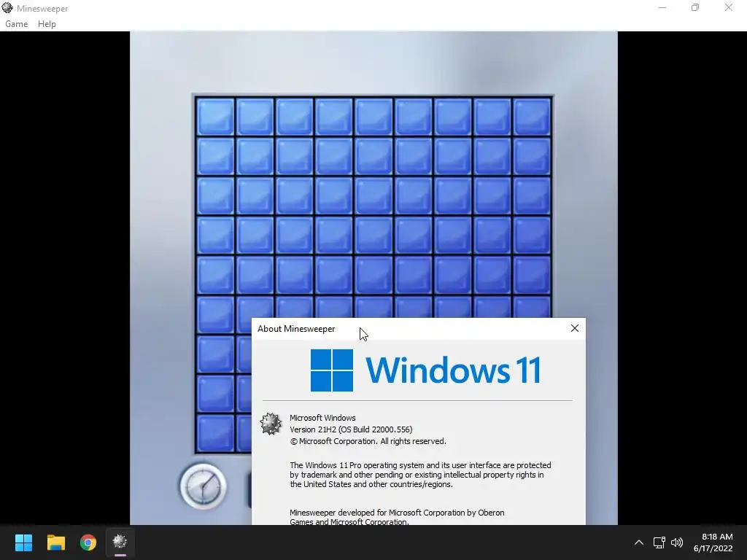Open the Help menu
This screenshot has width=747, height=560.
coord(47,24)
